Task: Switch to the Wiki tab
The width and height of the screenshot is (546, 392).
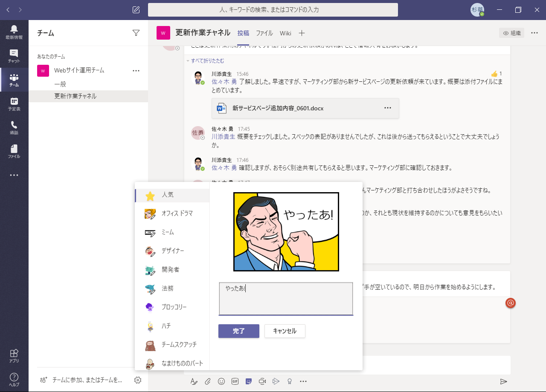Action: click(285, 33)
